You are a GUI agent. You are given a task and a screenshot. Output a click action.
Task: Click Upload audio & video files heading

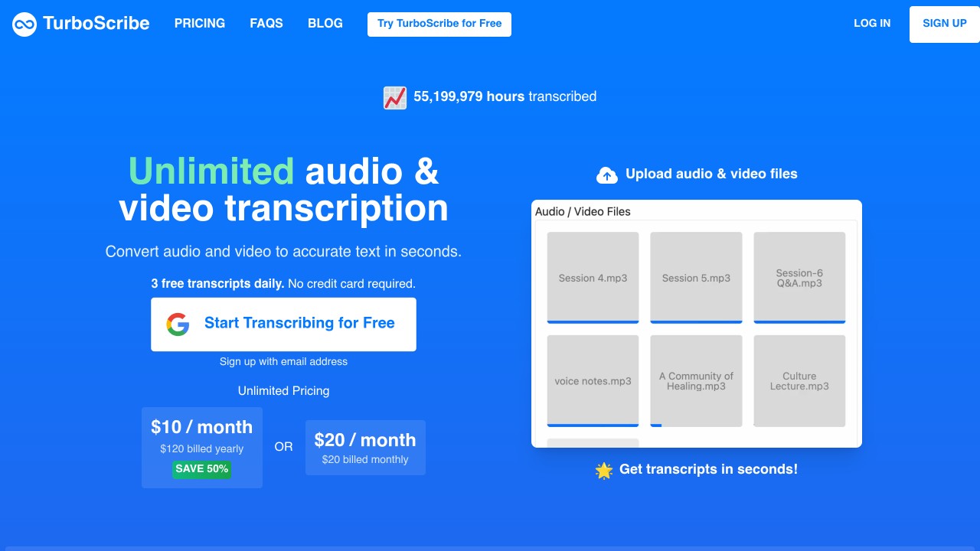pyautogui.click(x=711, y=174)
